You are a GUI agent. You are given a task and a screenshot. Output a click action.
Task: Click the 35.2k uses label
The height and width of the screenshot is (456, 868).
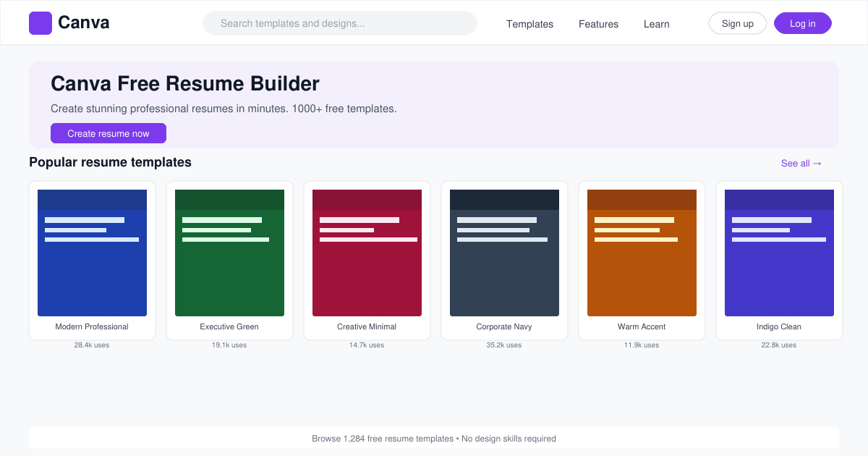click(504, 345)
